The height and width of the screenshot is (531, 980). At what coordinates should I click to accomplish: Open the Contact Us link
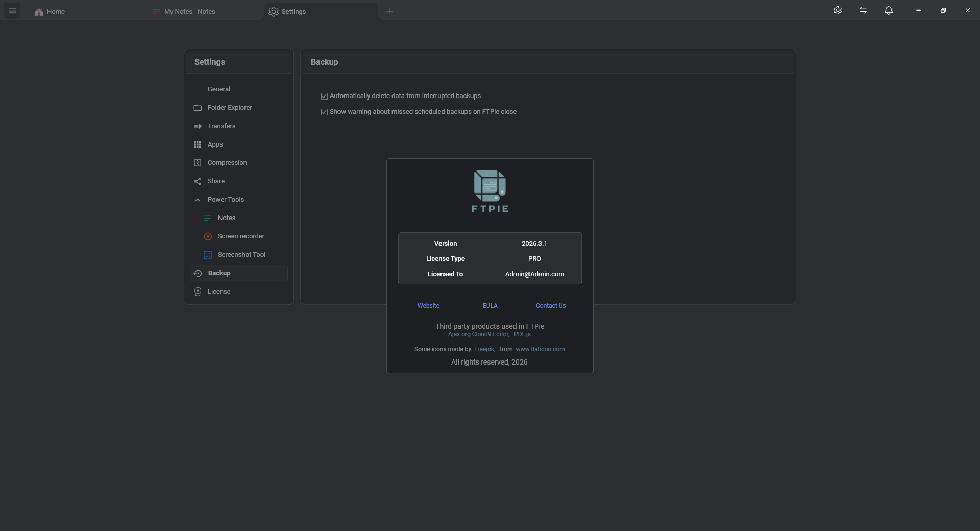coord(551,306)
